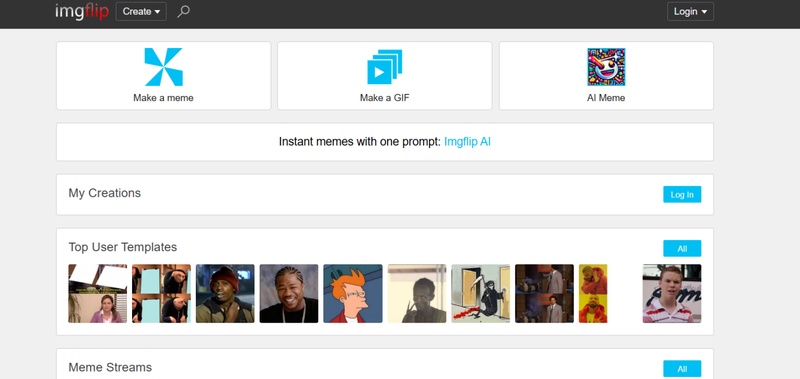Open the Create dropdown menu

coord(141,11)
